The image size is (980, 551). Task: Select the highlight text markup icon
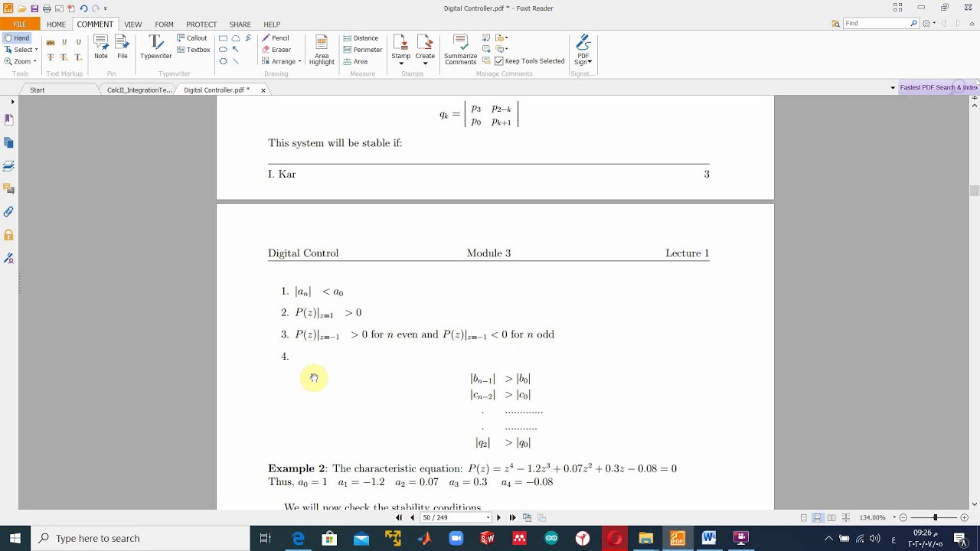(51, 43)
